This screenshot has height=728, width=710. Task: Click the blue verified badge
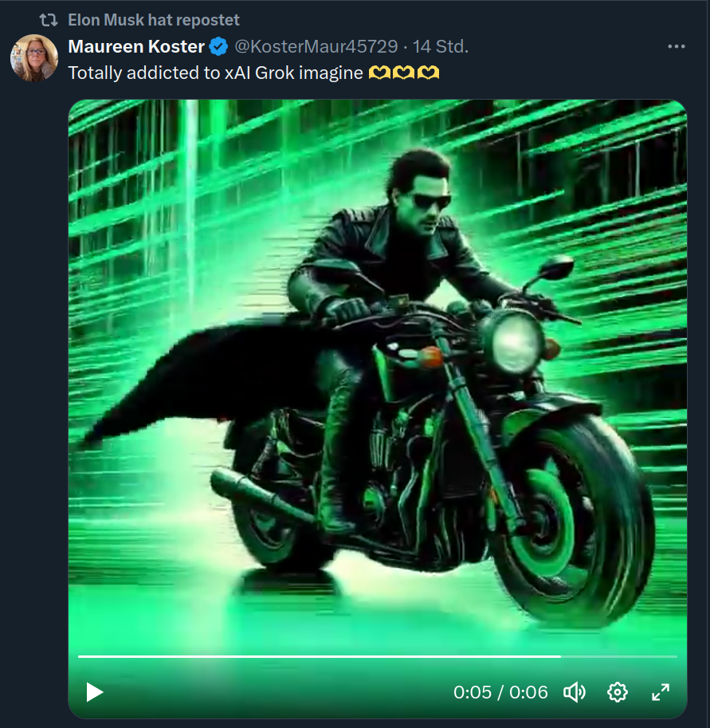(x=219, y=47)
